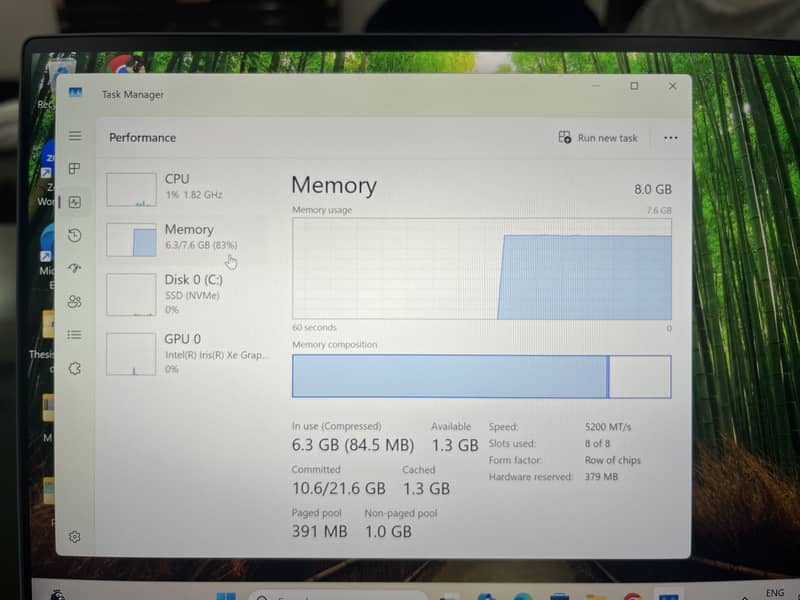Select the Memory performance entry

(190, 237)
